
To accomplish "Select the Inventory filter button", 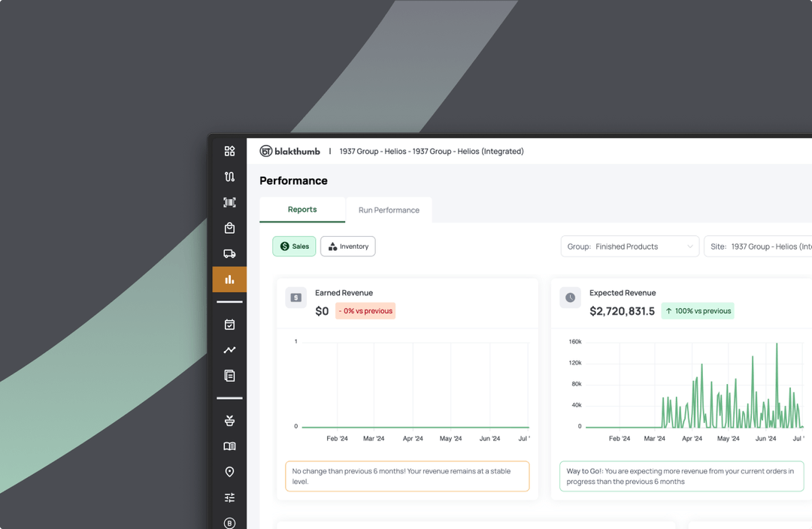I will pos(348,246).
